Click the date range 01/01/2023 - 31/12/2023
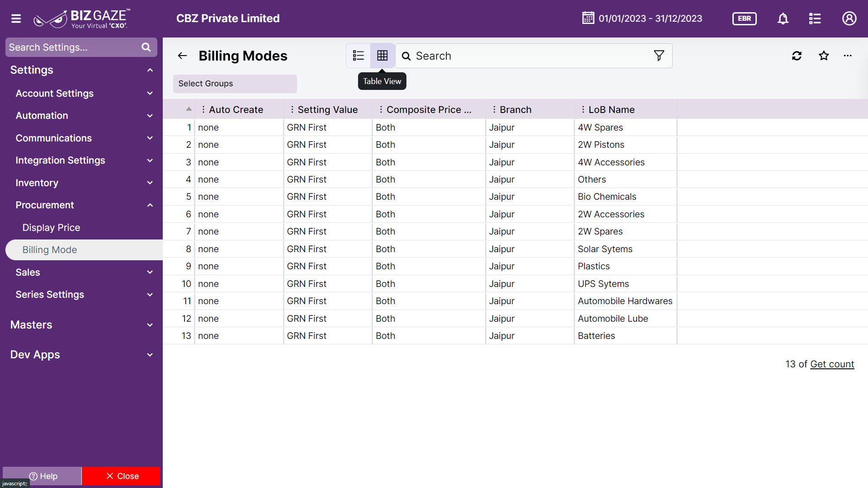The height and width of the screenshot is (488, 868). (x=650, y=19)
